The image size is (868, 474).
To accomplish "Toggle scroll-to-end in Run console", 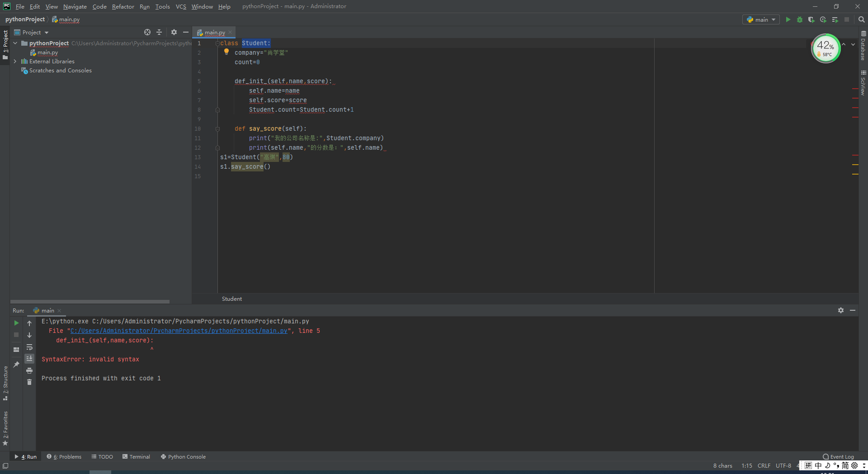I will pos(29,359).
